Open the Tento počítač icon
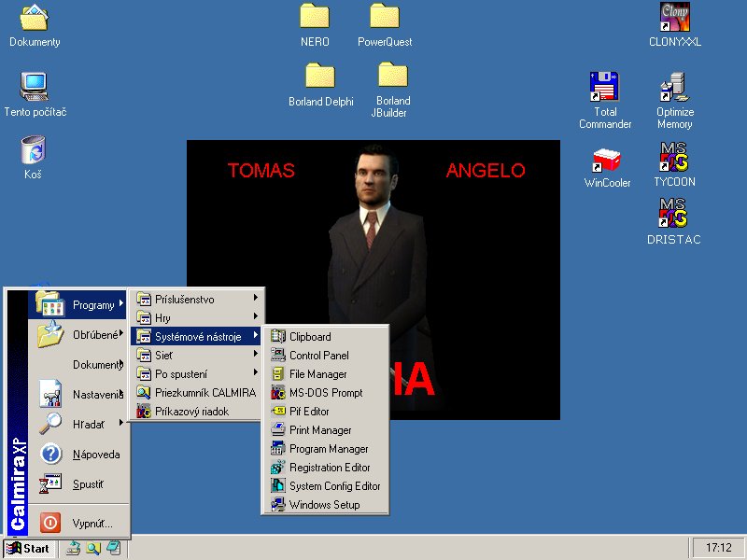This screenshot has width=747, height=560. (x=35, y=88)
